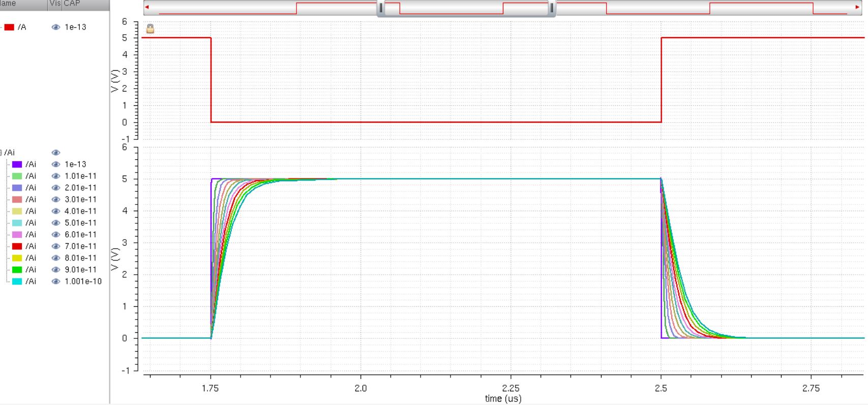Viewport: 868px width, 405px height.
Task: Click the blue-violet swatch of /Ai 2.01e-11
Action: tap(17, 188)
